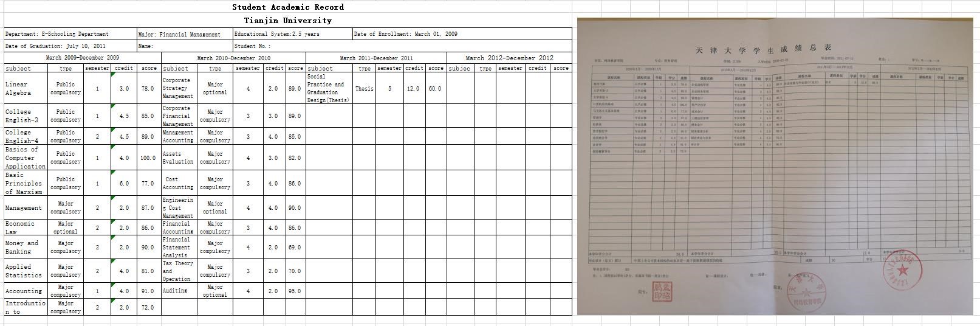The height and width of the screenshot is (326, 980).
Task: Click the Tianjin University heading cell
Action: (x=287, y=21)
